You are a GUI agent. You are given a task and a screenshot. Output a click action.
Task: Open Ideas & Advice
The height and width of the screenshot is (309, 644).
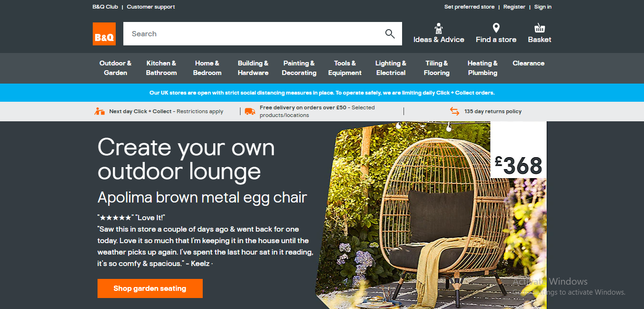(x=438, y=34)
